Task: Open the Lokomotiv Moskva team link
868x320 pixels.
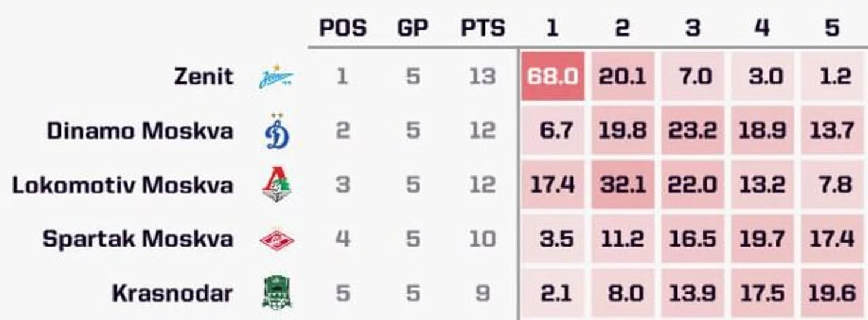Action: [122, 185]
